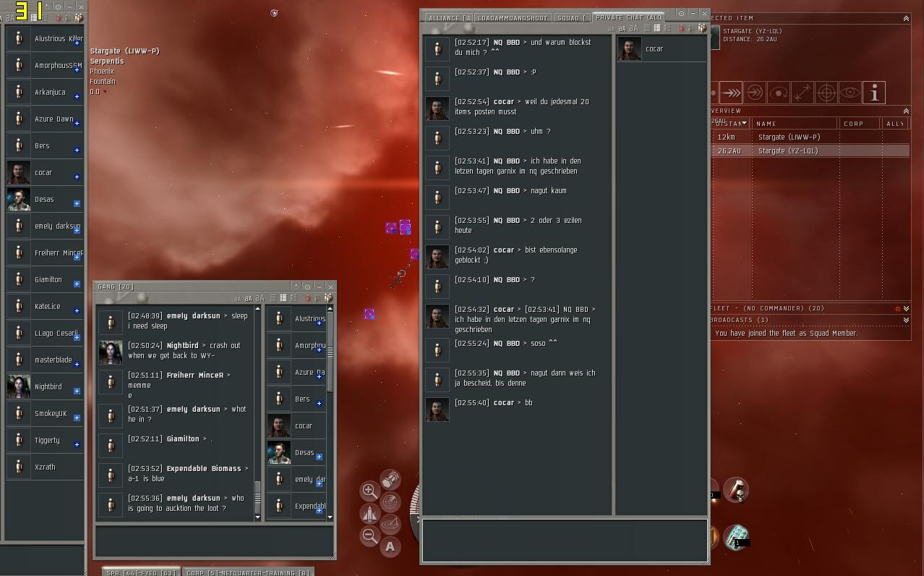Viewport: 924px width, 576px height.
Task: Set medium font size in Private Chat
Action: 623,29
